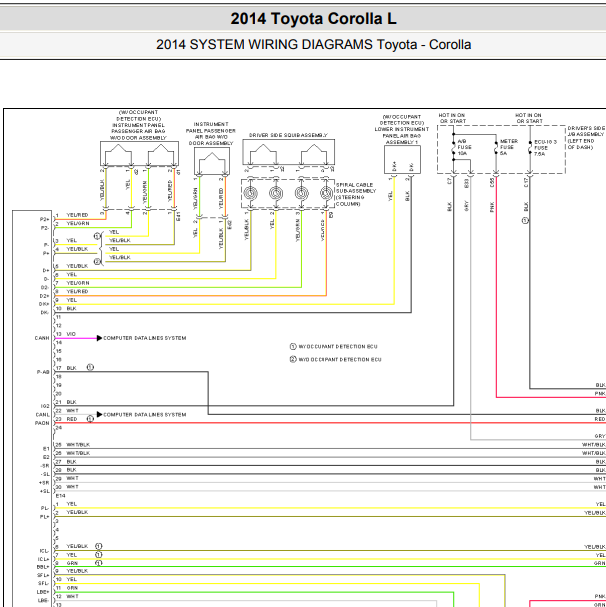
Task: Click the "HOT IN ON OR START" label above ECU-IG 3 fuse
Action: [529, 118]
